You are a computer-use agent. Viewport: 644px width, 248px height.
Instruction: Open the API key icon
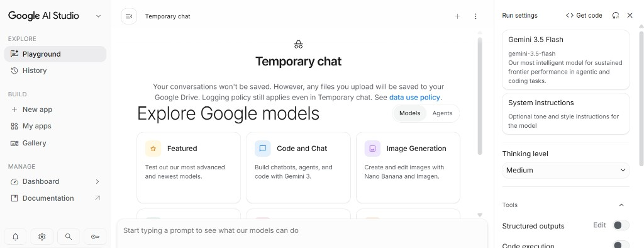[x=96, y=237]
